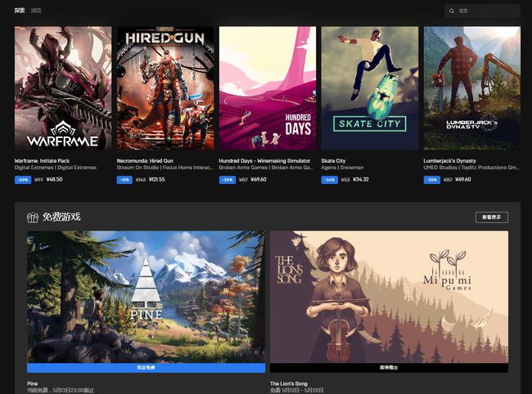Click the search magnifier icon
This screenshot has width=532, height=394.
(452, 11)
